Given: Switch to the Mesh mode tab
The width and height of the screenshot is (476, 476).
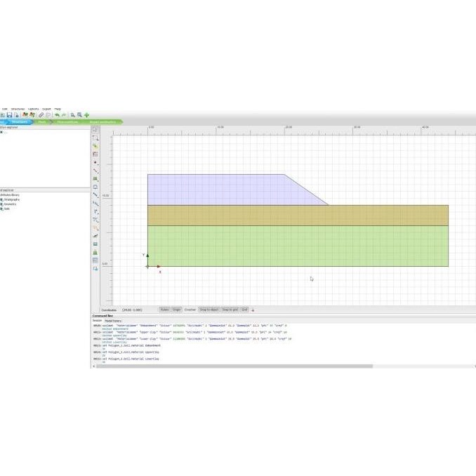Looking at the screenshot, I should (x=42, y=121).
